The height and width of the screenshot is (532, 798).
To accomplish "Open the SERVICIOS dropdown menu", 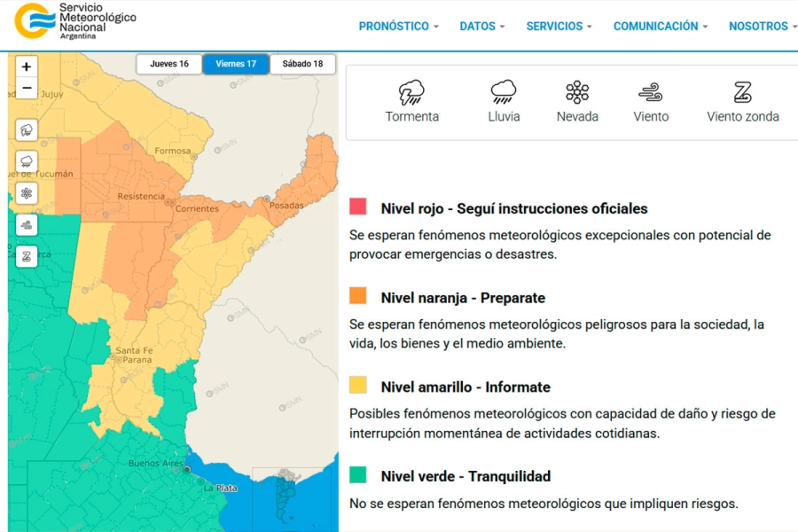I will pyautogui.click(x=559, y=27).
